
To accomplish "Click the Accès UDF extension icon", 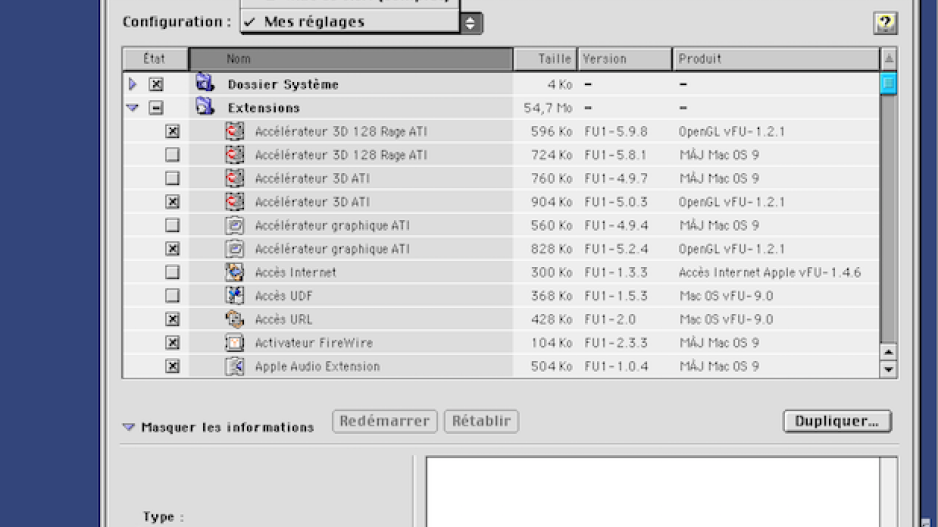I will coord(234,296).
